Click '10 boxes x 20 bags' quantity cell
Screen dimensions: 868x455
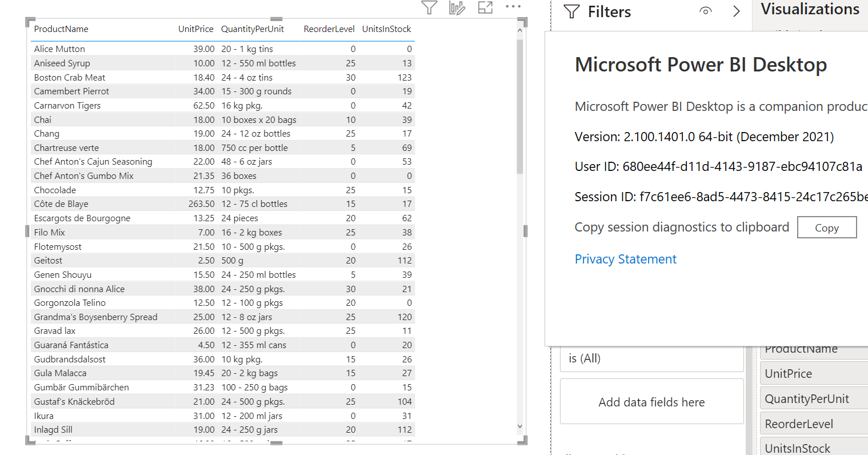(259, 120)
